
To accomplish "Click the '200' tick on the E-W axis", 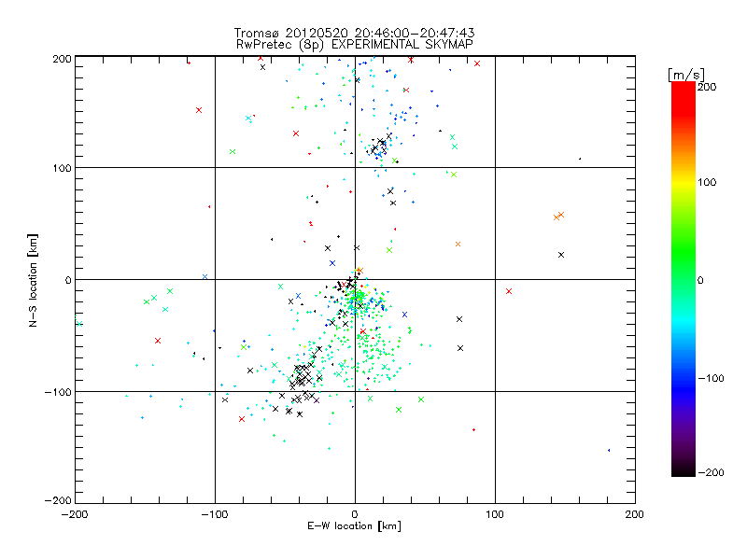I will (635, 514).
